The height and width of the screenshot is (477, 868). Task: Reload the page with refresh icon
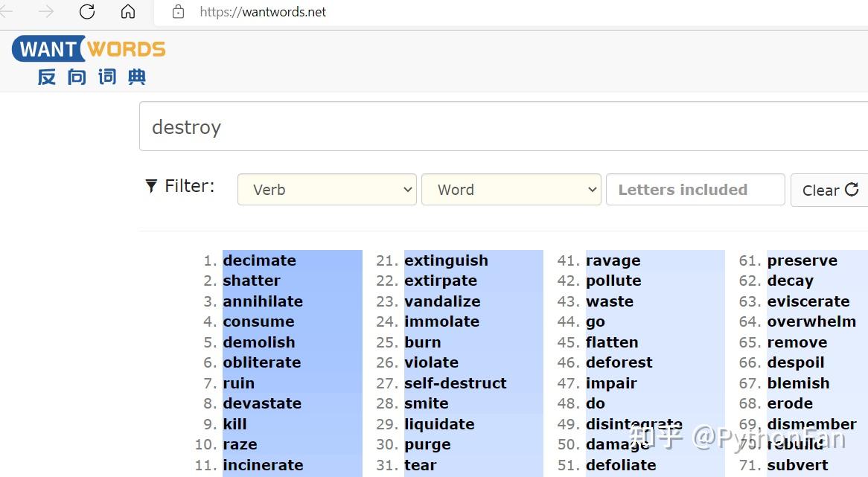87,12
